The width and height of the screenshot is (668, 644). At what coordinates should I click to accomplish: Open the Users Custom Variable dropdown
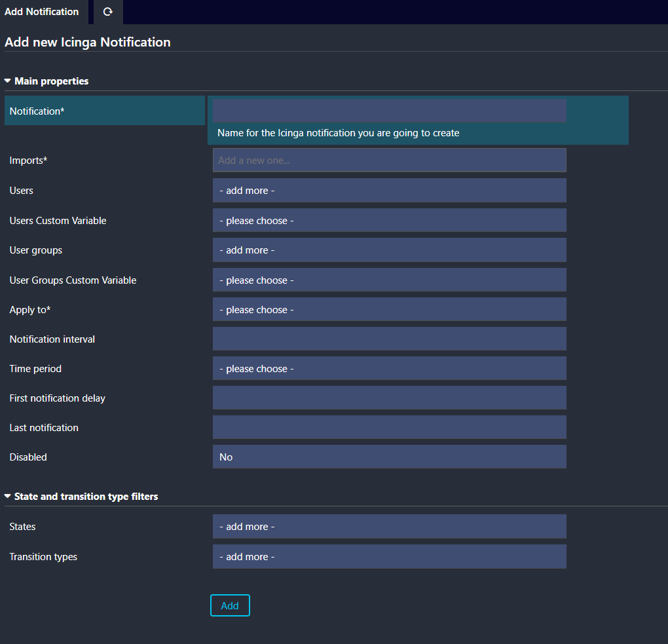389,221
